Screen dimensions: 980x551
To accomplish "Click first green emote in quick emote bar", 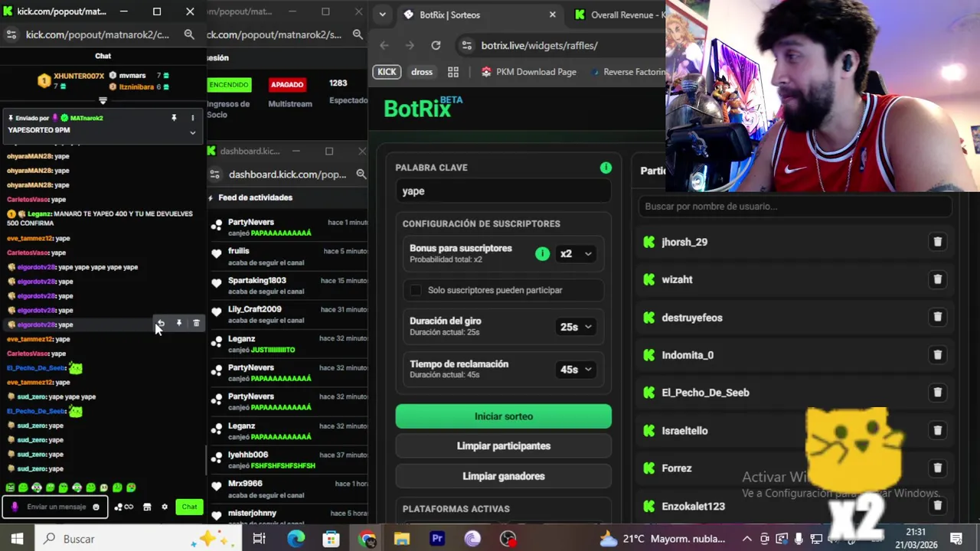I will [10, 487].
